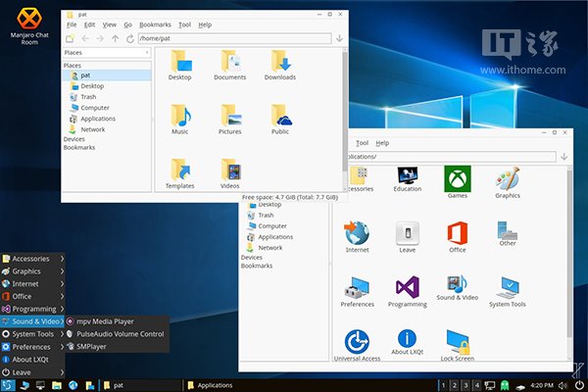588x392 pixels.
Task: Expand Office submenu in start menu
Action: pyautogui.click(x=32, y=296)
